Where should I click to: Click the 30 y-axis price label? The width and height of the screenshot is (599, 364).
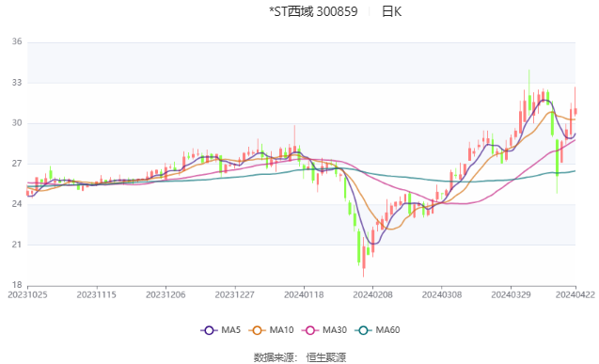point(17,123)
